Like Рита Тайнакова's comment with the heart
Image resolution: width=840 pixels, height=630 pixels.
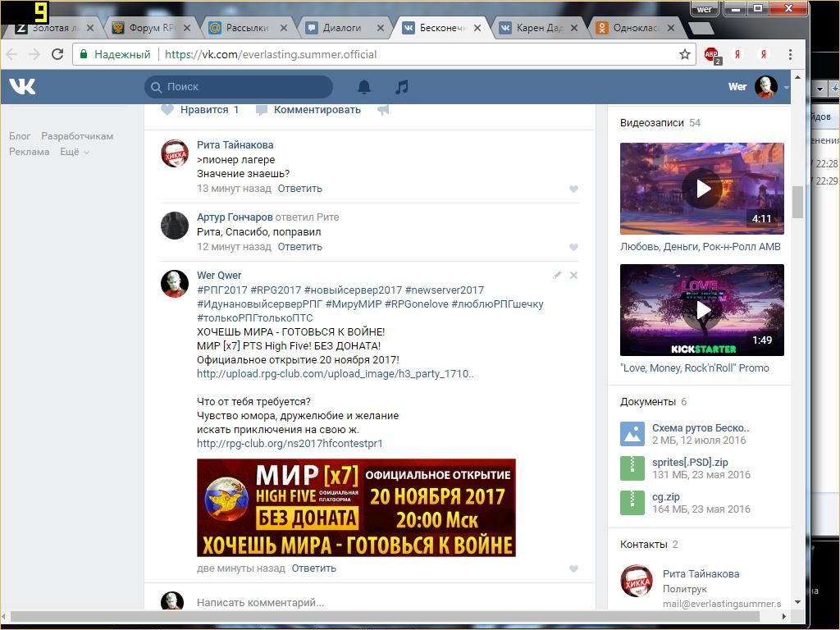[x=573, y=189]
